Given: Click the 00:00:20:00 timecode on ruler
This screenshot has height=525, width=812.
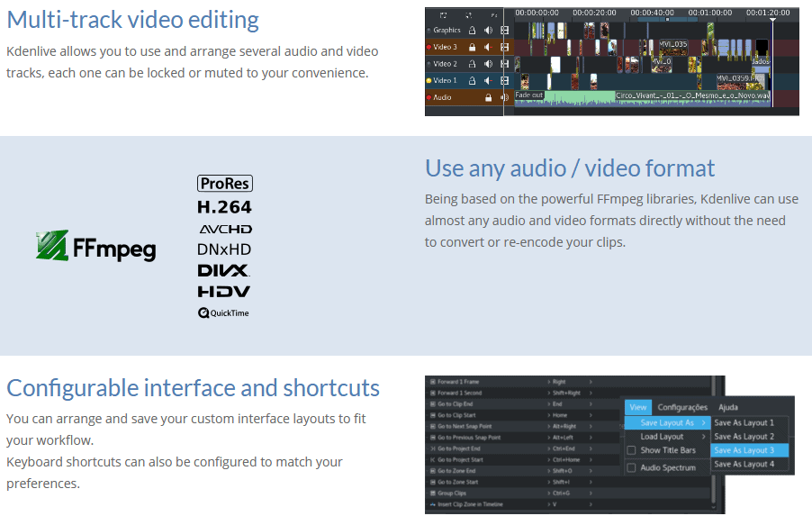Looking at the screenshot, I should click(x=594, y=13).
